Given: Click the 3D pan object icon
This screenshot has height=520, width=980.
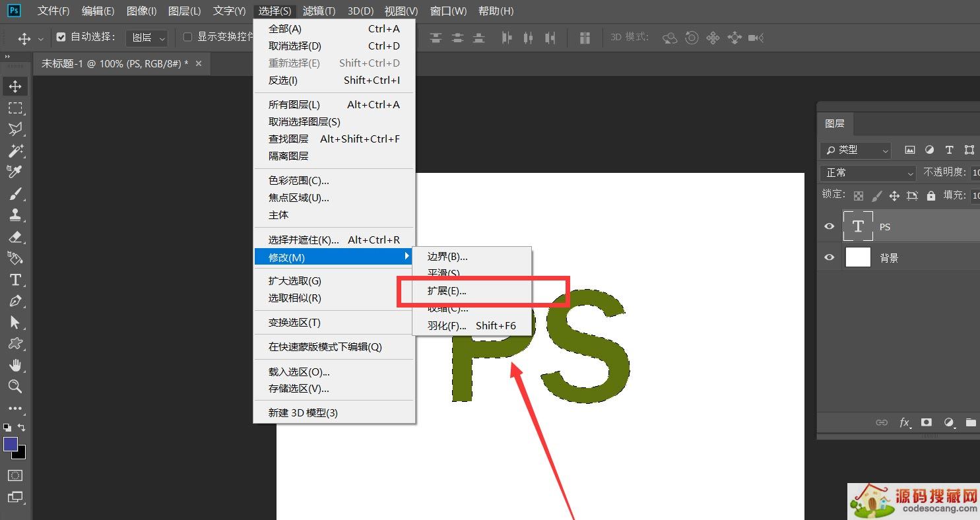Looking at the screenshot, I should click(713, 38).
